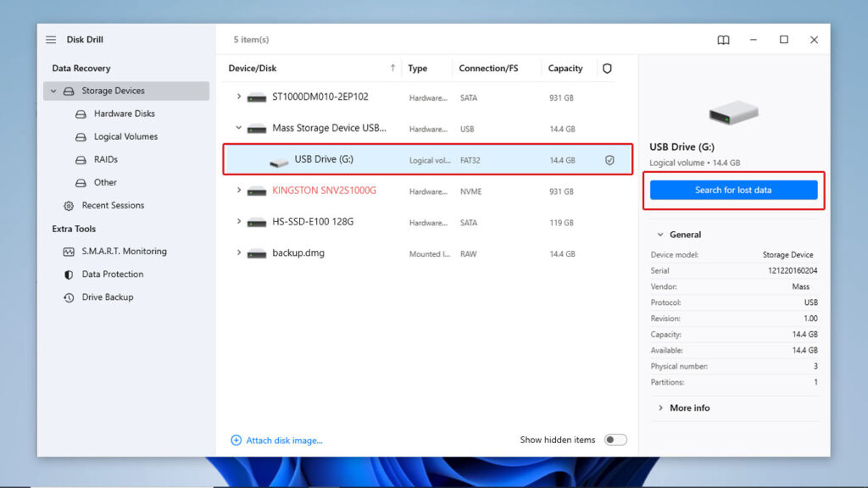Collapse the Mass Storage Device USB entry
This screenshot has width=868, height=488.
pos(240,128)
